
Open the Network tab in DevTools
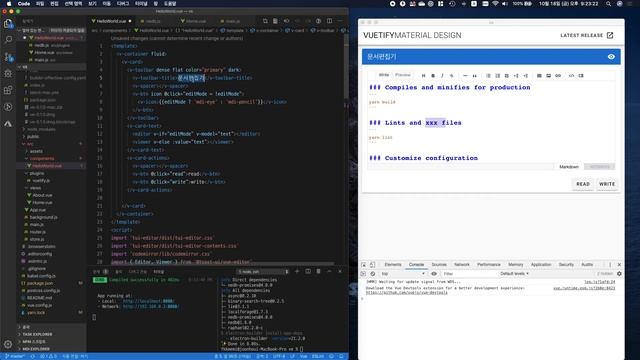[462, 264]
